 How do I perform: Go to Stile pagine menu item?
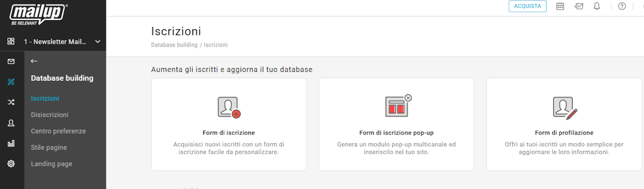click(49, 148)
